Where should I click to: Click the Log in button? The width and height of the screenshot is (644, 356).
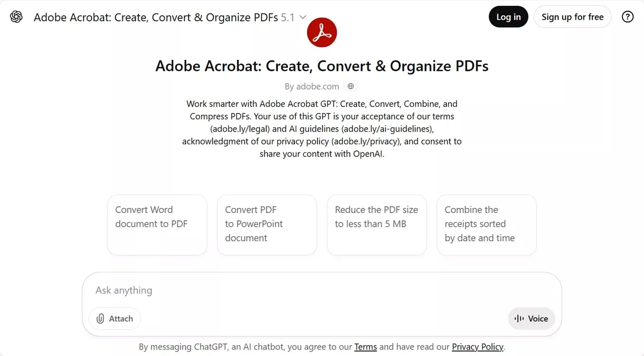click(508, 16)
